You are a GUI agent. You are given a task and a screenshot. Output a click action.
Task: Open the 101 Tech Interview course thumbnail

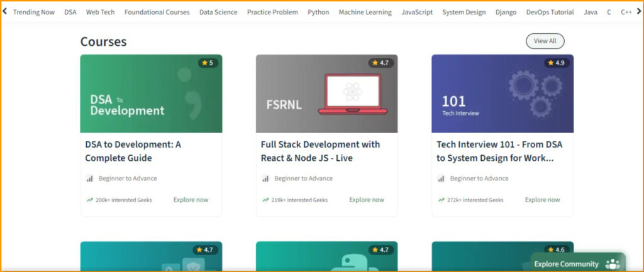pyautogui.click(x=502, y=94)
